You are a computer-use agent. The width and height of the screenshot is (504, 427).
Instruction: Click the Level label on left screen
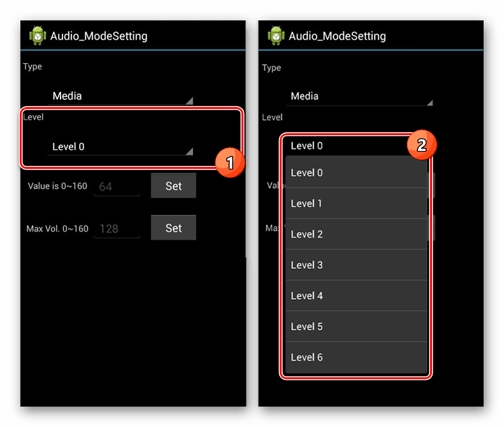pyautogui.click(x=33, y=117)
